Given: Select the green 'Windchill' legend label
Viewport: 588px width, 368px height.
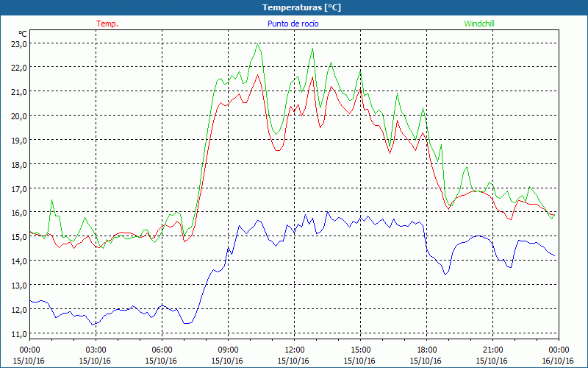Looking at the screenshot, I should pos(479,24).
